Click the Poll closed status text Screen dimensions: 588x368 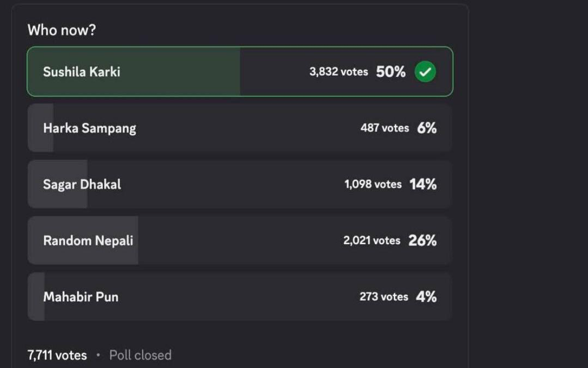(140, 355)
